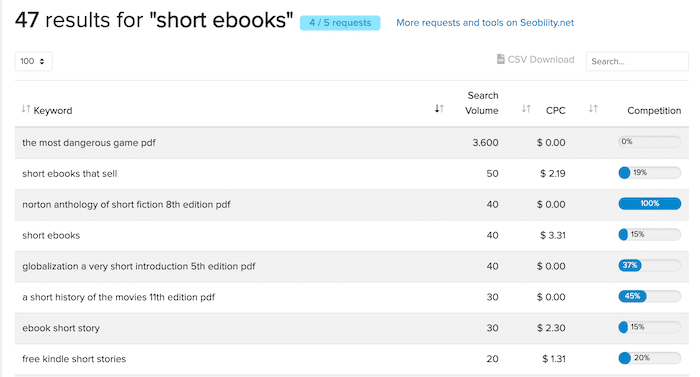Viewport: 700px width, 377px height.
Task: Click the $ 3.31 CPC value
Action: pos(553,235)
